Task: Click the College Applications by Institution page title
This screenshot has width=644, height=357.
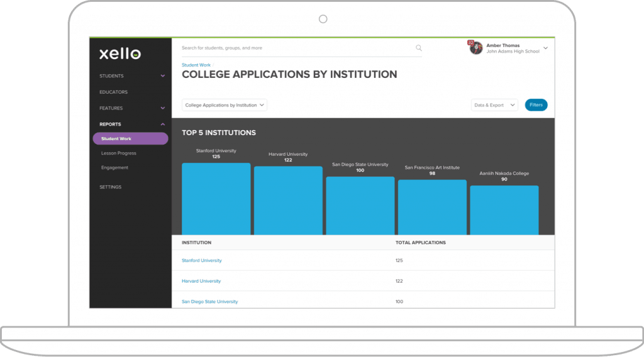Action: [x=289, y=74]
